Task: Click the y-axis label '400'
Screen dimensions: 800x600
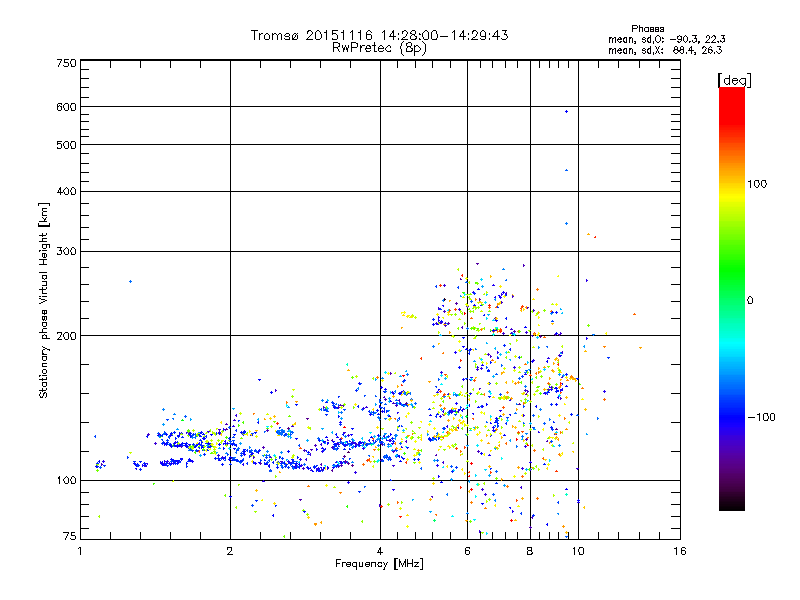Action: tap(66, 191)
